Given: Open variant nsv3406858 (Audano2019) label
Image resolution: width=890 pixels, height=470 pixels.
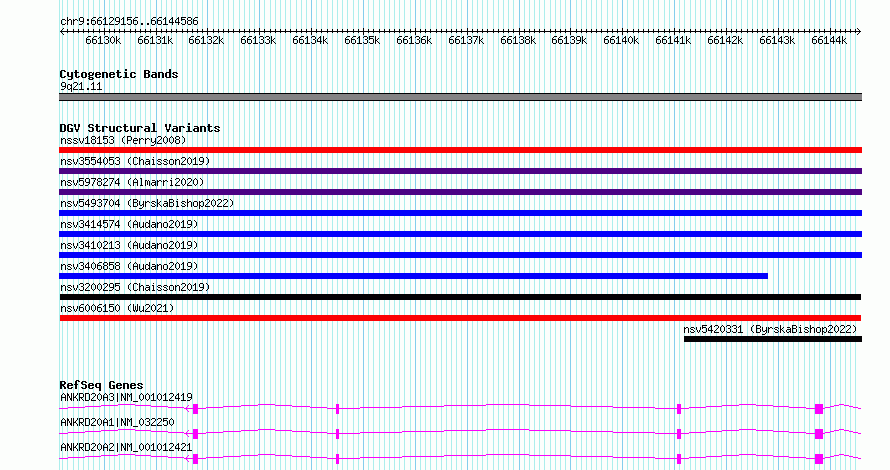Looking at the screenshot, I should click(129, 266).
